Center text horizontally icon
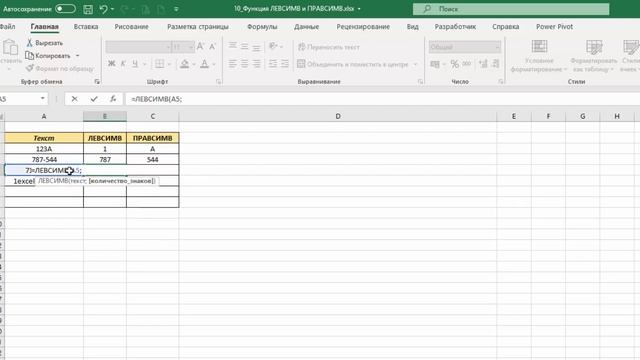Image resolution: width=640 pixels, height=360 pixels. tap(244, 64)
